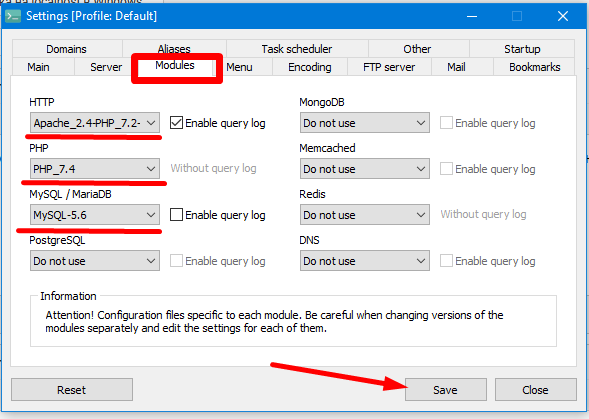Expand the Redis dropdown
The image size is (589, 419).
(x=365, y=215)
